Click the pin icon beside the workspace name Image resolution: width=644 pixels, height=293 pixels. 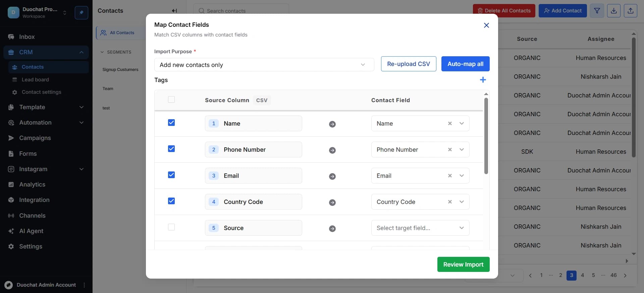[82, 13]
